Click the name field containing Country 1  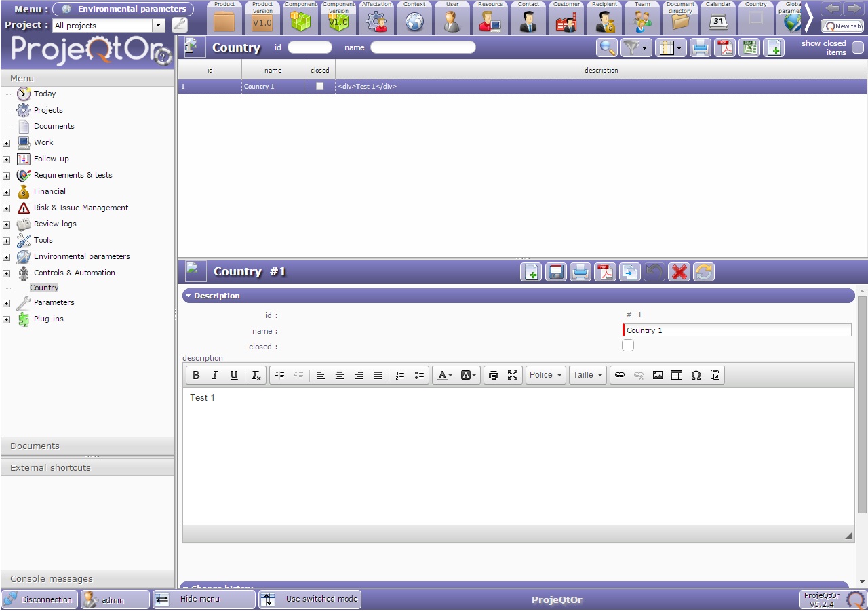point(737,330)
